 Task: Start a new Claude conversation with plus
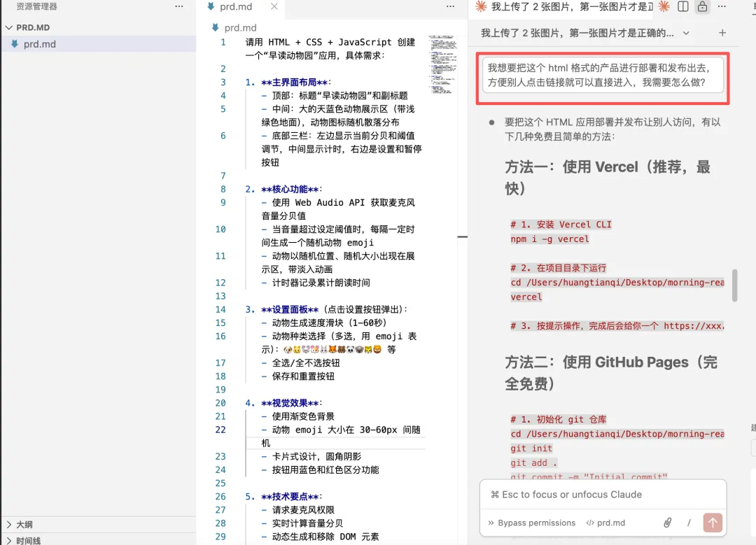[x=722, y=33]
